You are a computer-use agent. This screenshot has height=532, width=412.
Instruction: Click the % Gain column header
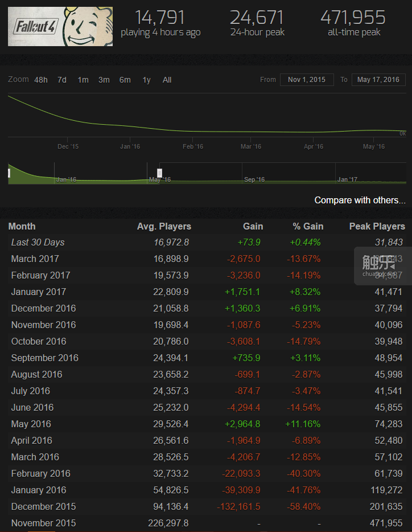[308, 226]
